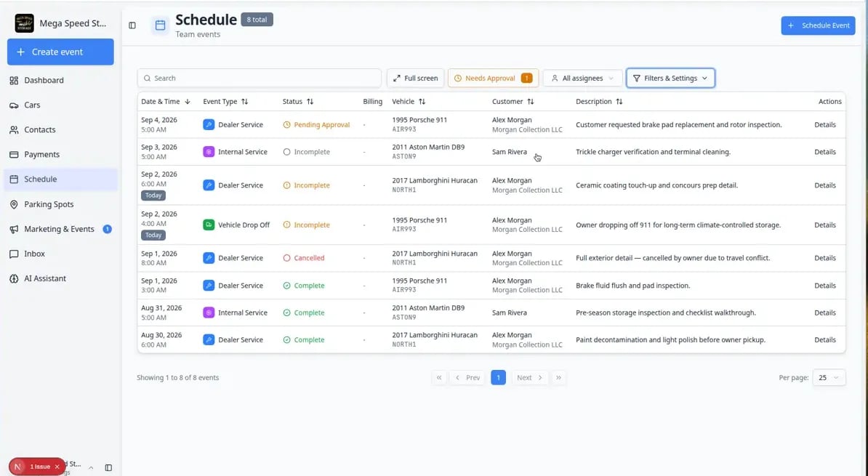The image size is (868, 476).
Task: Sort by Description column
Action: (599, 101)
